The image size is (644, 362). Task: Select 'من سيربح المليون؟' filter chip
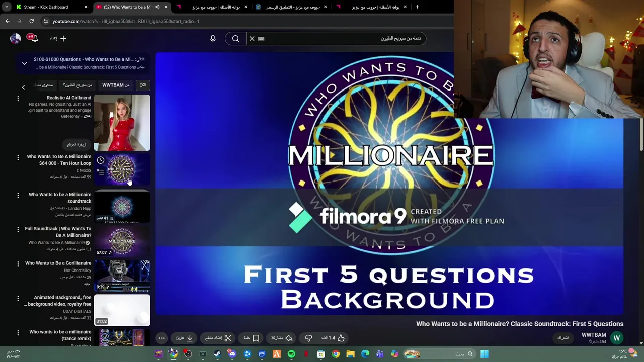coord(77,85)
